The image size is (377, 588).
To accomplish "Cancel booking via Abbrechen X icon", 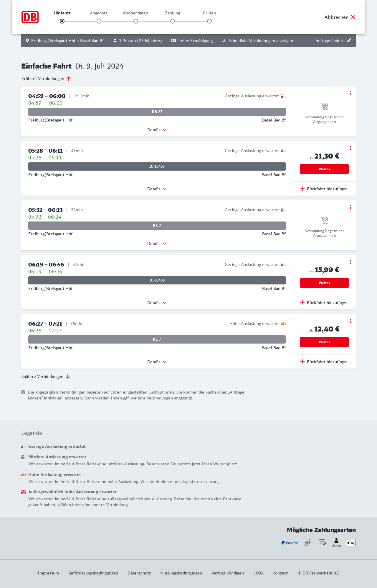I will (353, 17).
